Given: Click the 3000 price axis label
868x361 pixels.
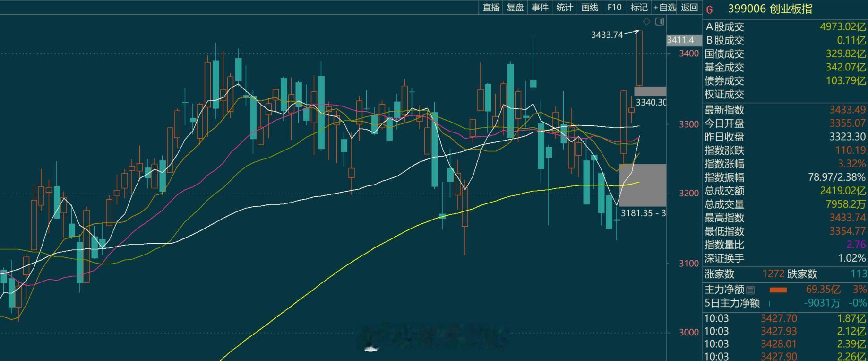Looking at the screenshot, I should 688,333.
